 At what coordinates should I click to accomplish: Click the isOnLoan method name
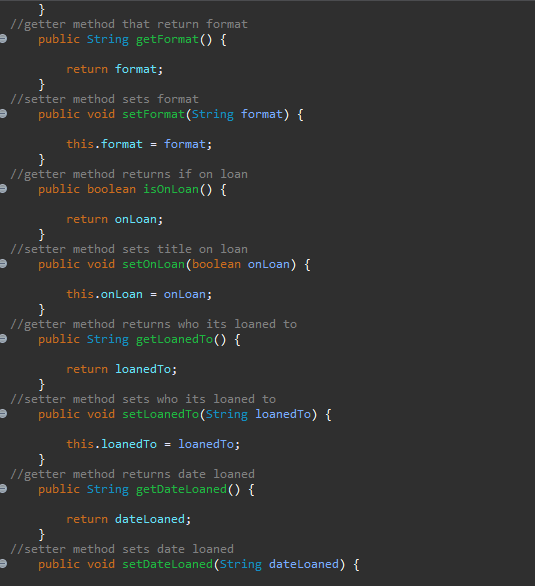pyautogui.click(x=171, y=189)
